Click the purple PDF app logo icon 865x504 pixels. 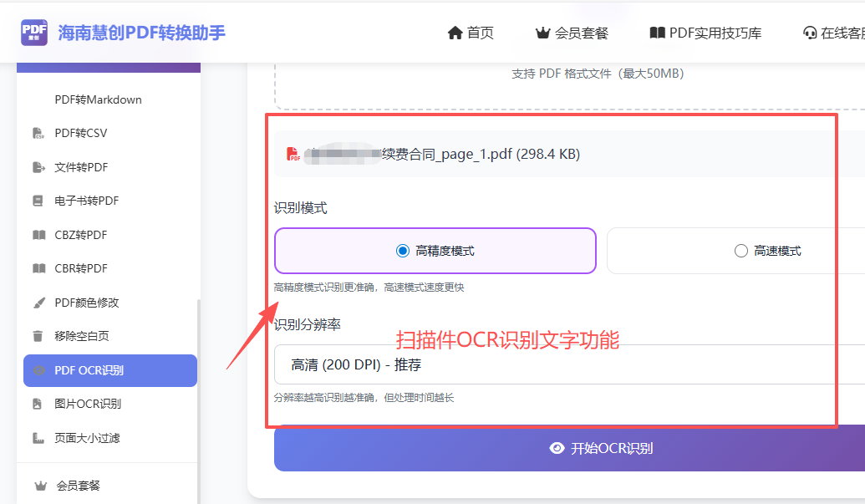click(34, 33)
